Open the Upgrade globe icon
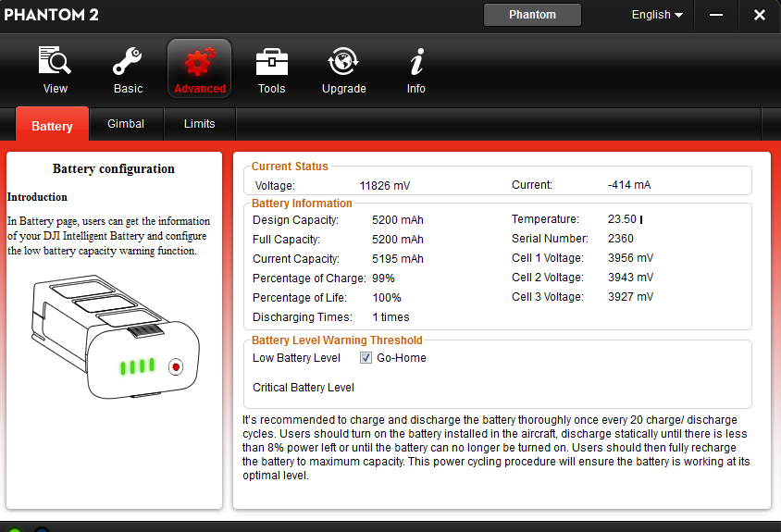The height and width of the screenshot is (532, 781). tap(343, 61)
